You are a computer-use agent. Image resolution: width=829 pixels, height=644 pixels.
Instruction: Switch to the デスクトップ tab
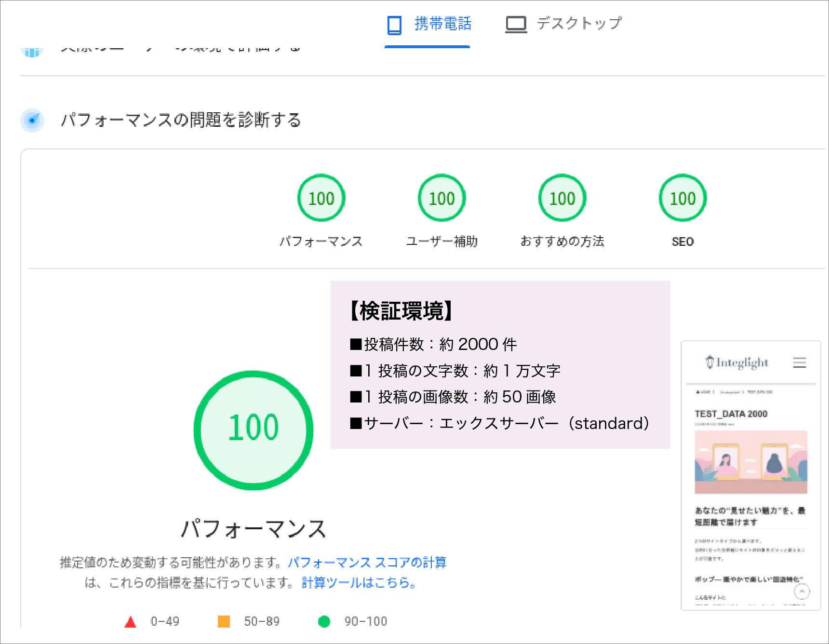tap(579, 24)
